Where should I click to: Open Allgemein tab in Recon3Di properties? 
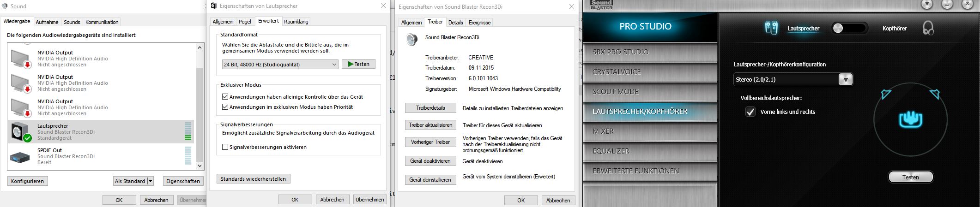[411, 22]
